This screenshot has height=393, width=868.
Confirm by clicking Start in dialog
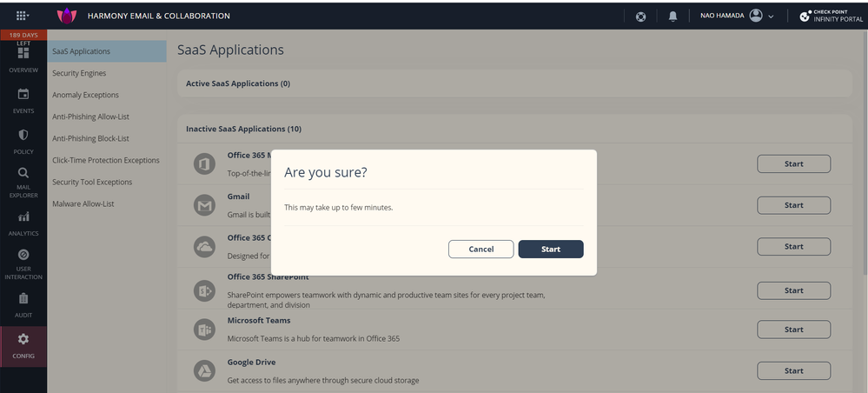coord(551,249)
